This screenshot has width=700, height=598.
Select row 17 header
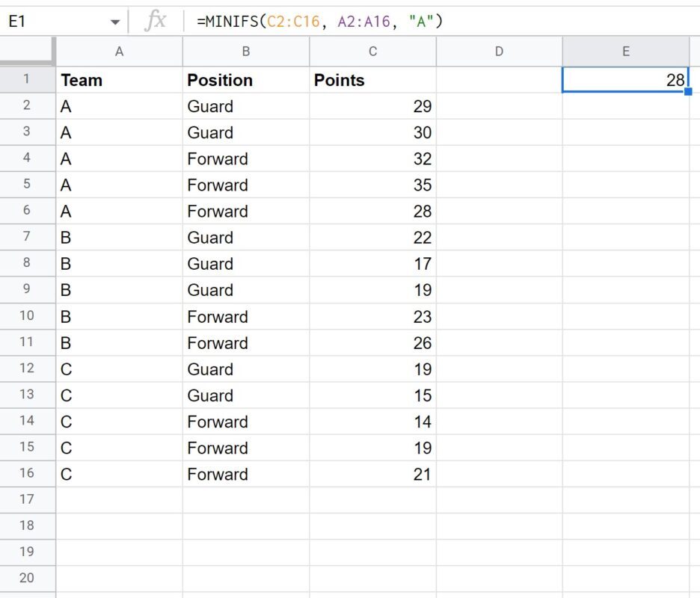(27, 500)
